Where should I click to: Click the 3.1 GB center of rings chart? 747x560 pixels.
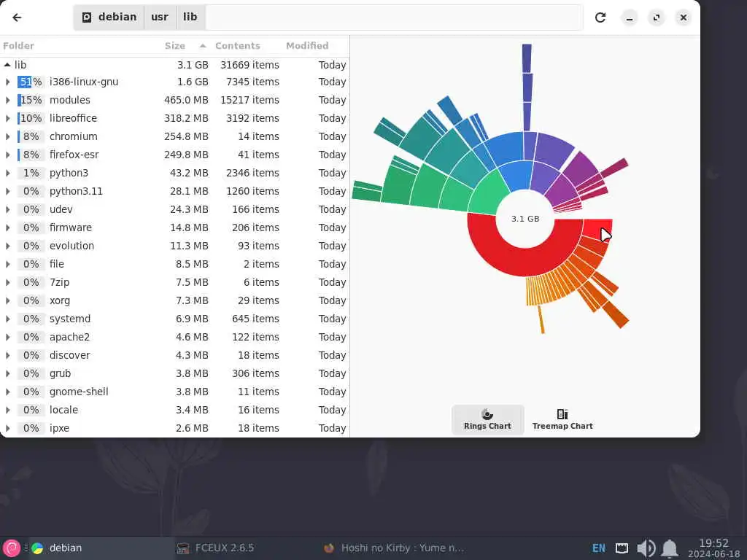click(525, 219)
